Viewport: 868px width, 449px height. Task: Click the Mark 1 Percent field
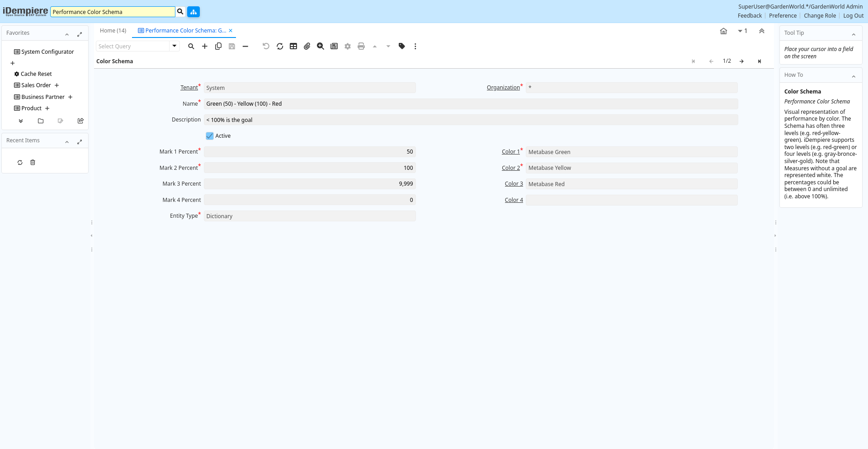[310, 152]
